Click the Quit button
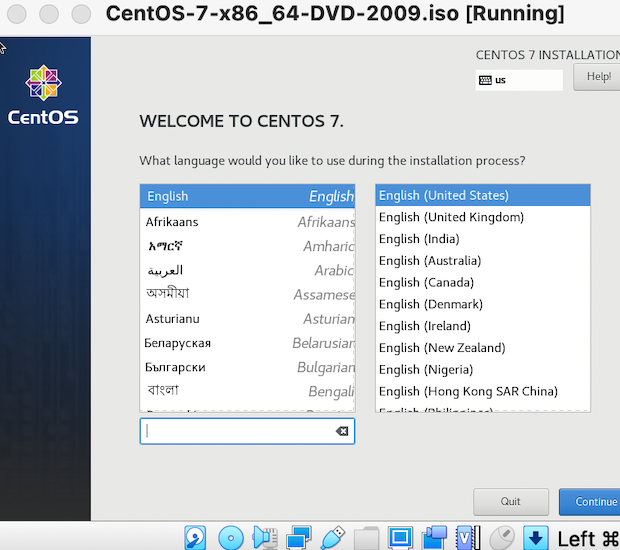The height and width of the screenshot is (550, 620). click(511, 501)
